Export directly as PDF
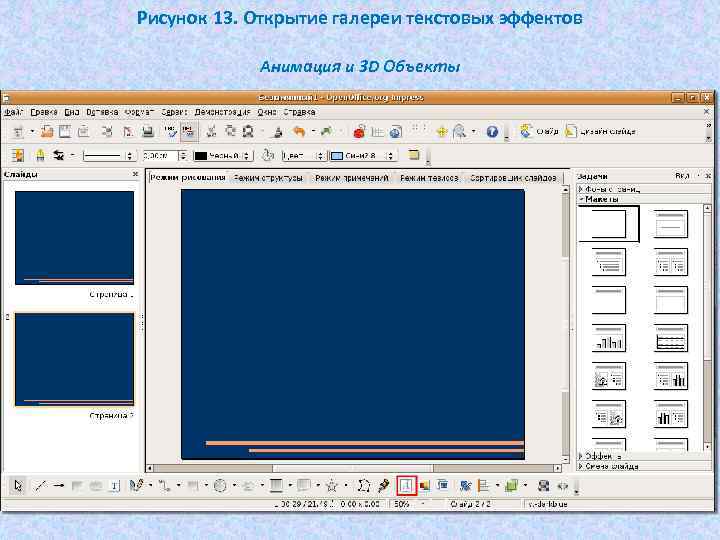Screen dimensions: 720x540 click(128, 132)
